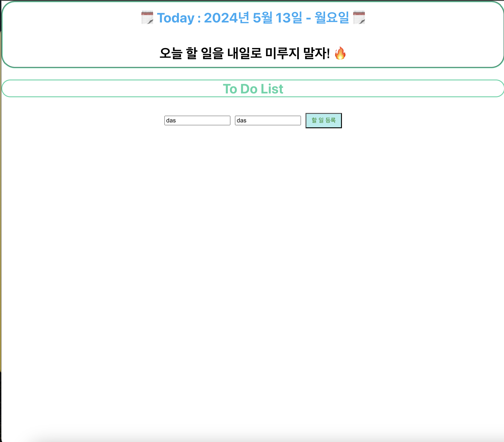Click the left calendar emoji icon
The width and height of the screenshot is (504, 442).
[x=147, y=18]
